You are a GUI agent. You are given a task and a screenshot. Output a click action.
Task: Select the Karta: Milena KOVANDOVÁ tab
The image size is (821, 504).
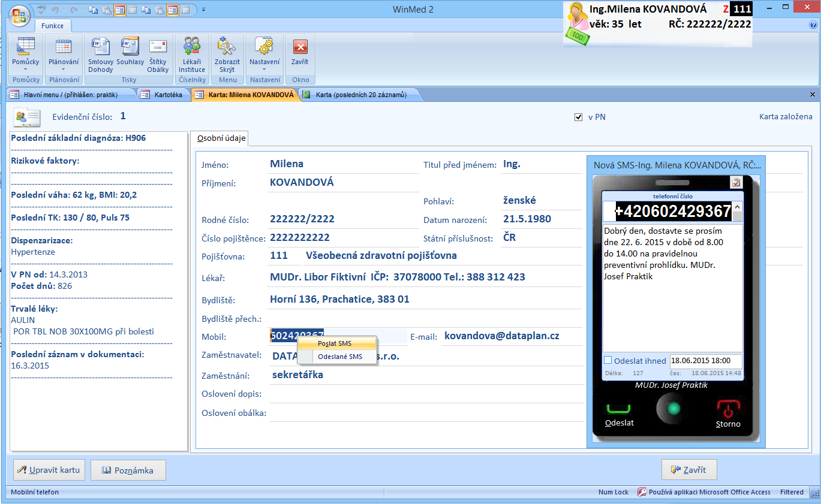click(245, 95)
